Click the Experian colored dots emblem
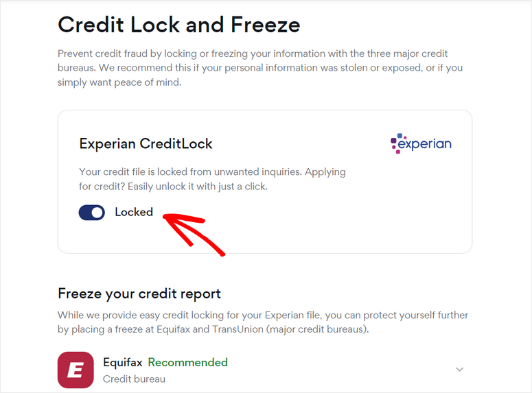Viewport: 532px width, 393px height. click(395, 143)
